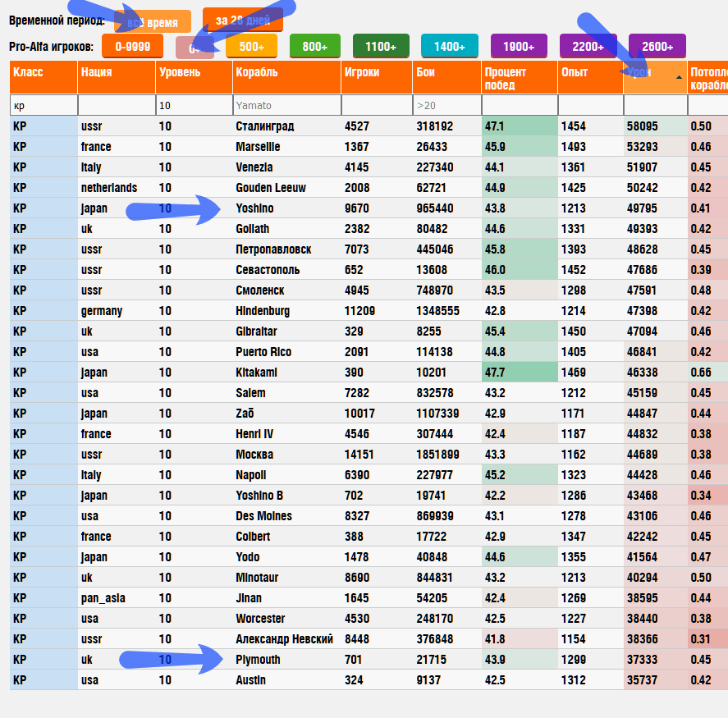The image size is (728, 718).
Task: Select the Napoli ship name
Action: 250,475
